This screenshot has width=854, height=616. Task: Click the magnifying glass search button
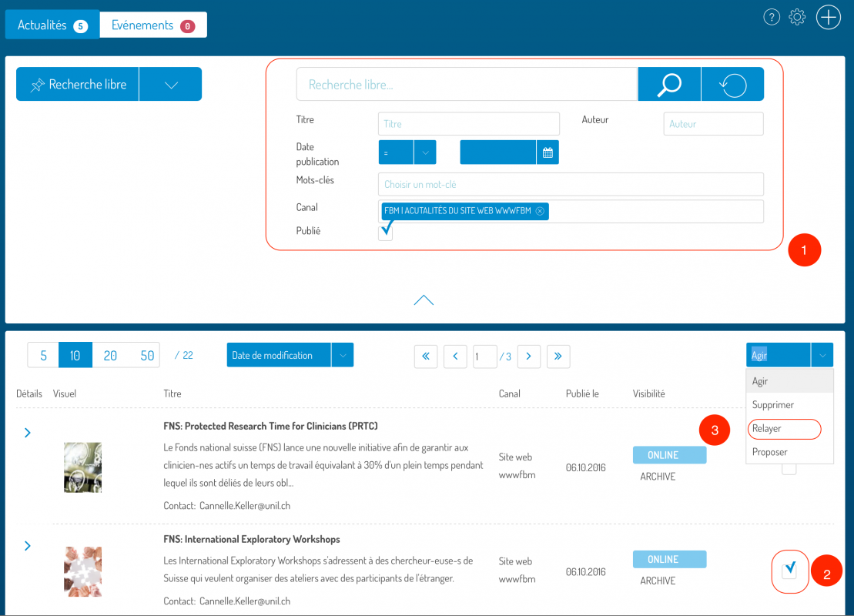(x=668, y=84)
